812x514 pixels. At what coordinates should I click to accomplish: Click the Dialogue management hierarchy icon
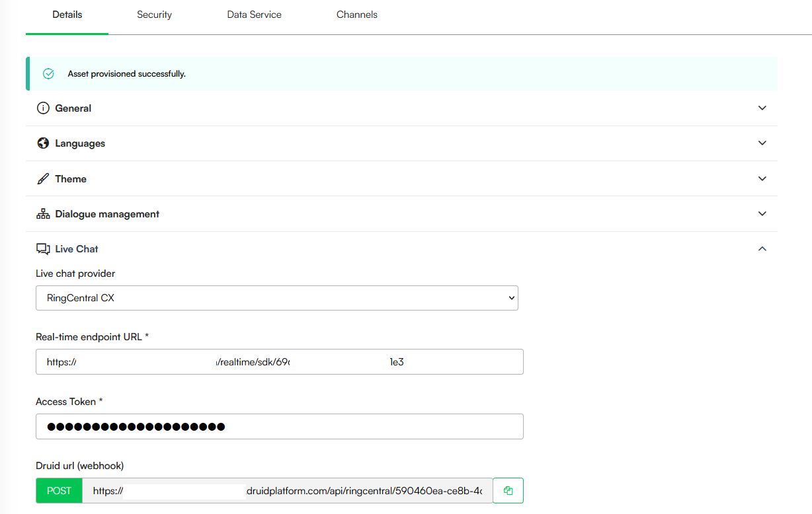43,214
